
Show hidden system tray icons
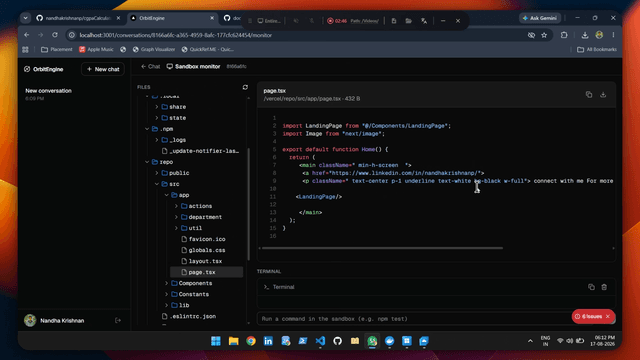[x=530, y=341]
